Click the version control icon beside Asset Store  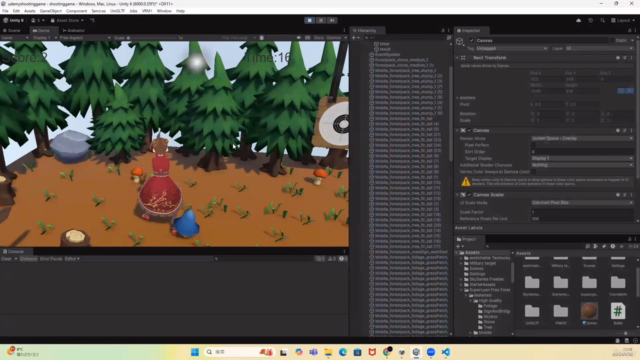click(92, 20)
